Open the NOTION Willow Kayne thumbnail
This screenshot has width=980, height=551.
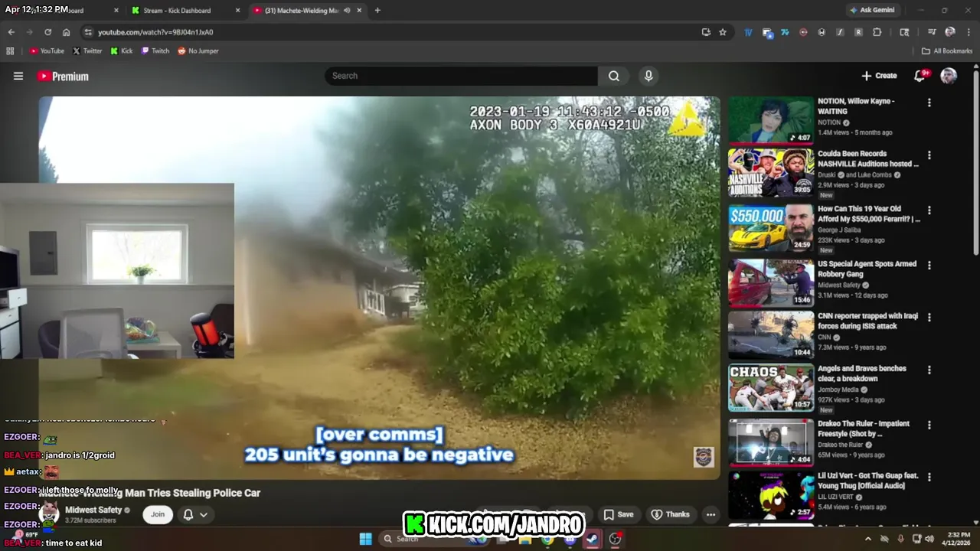[771, 120]
